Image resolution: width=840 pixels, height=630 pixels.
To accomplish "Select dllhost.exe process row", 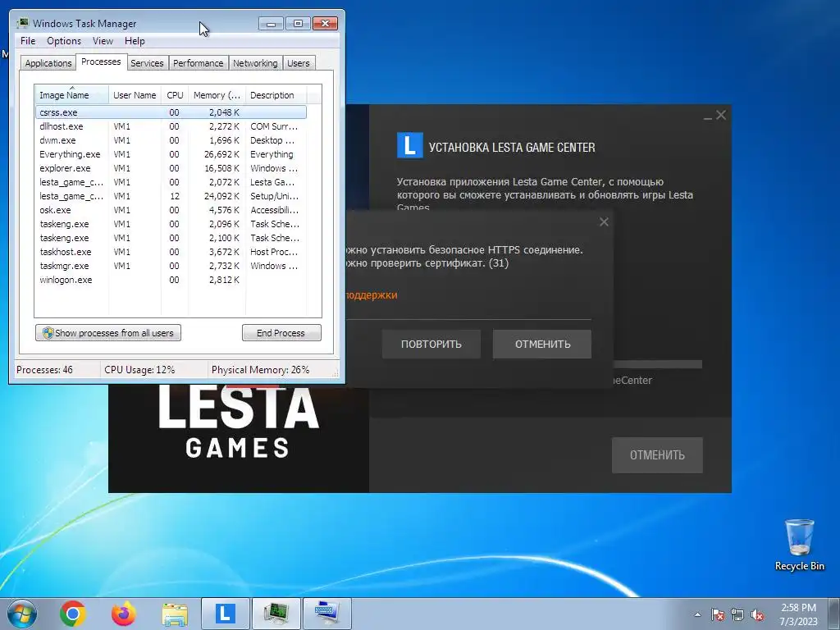I will tap(171, 126).
